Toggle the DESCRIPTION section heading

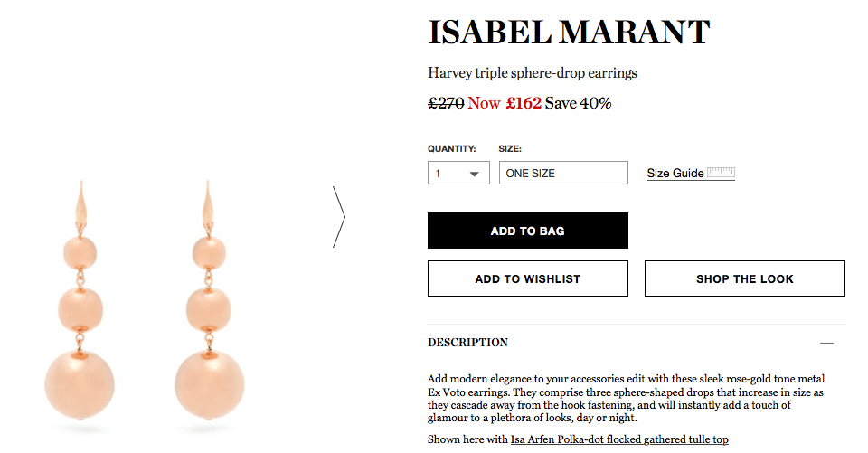467,343
